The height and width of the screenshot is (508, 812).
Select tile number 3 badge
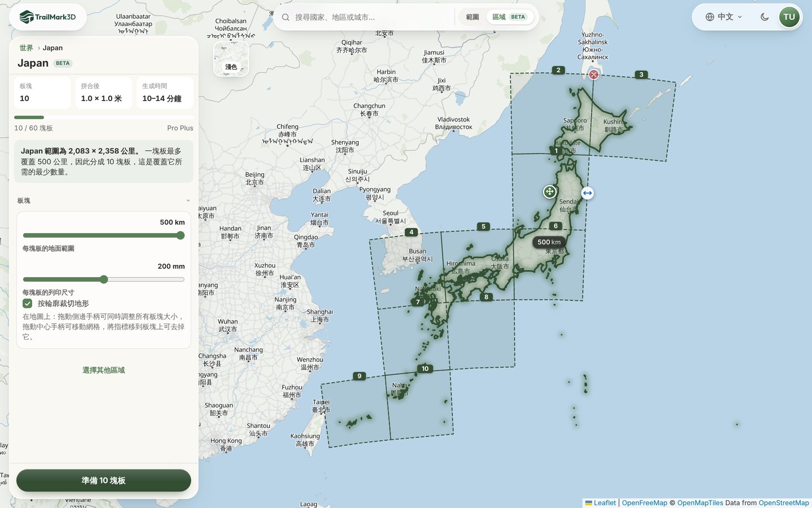coord(641,75)
